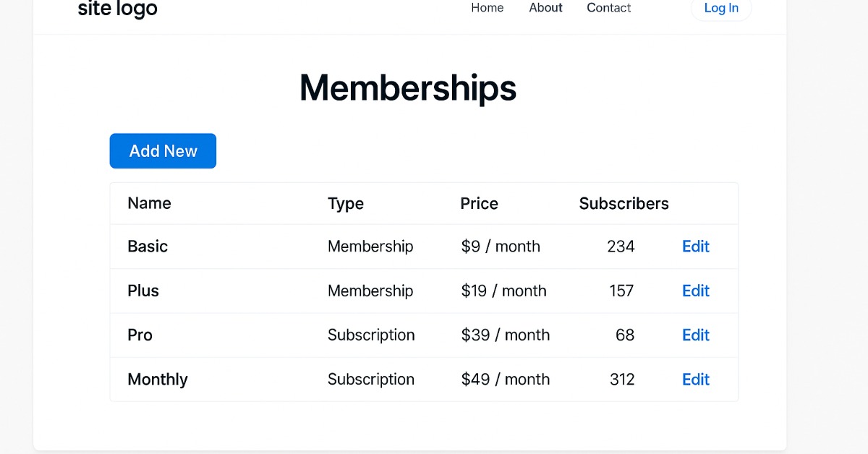
Task: Click the Name column header
Action: (x=149, y=204)
